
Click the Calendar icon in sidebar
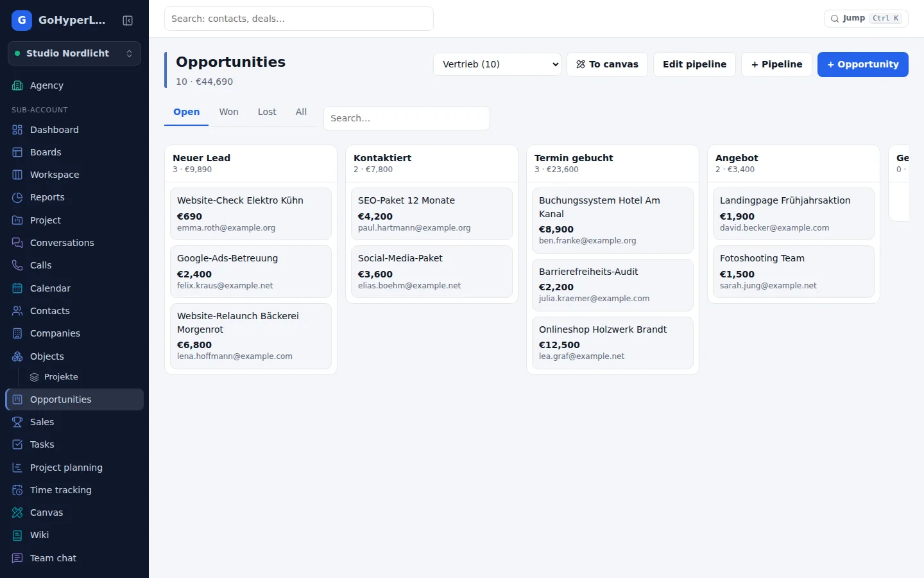pyautogui.click(x=17, y=288)
